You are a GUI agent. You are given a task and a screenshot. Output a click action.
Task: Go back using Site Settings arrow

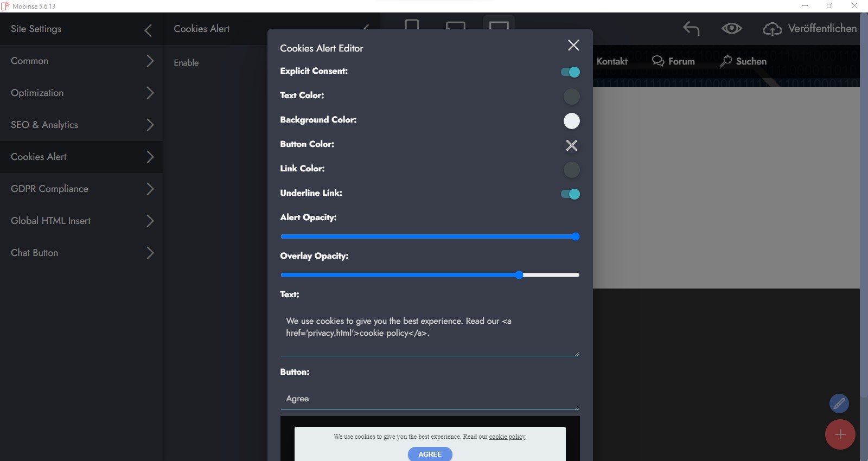148,30
